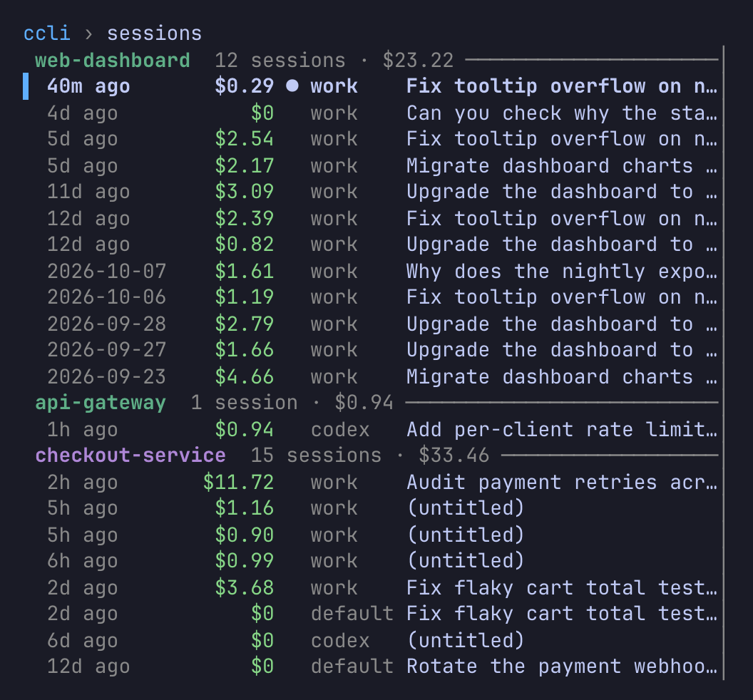The width and height of the screenshot is (753, 700).
Task: Select the session titled 'Can you check why the sta…'
Action: pyautogui.click(x=370, y=113)
